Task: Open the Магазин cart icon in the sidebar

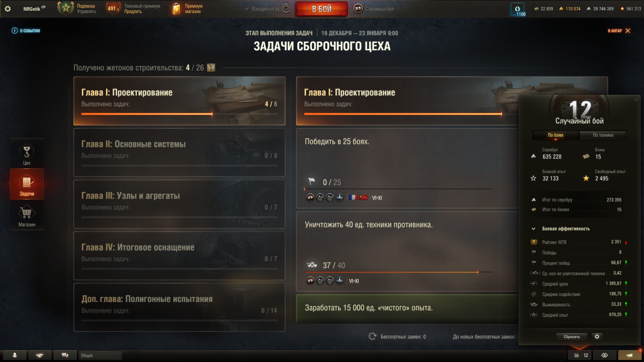Action: (27, 216)
